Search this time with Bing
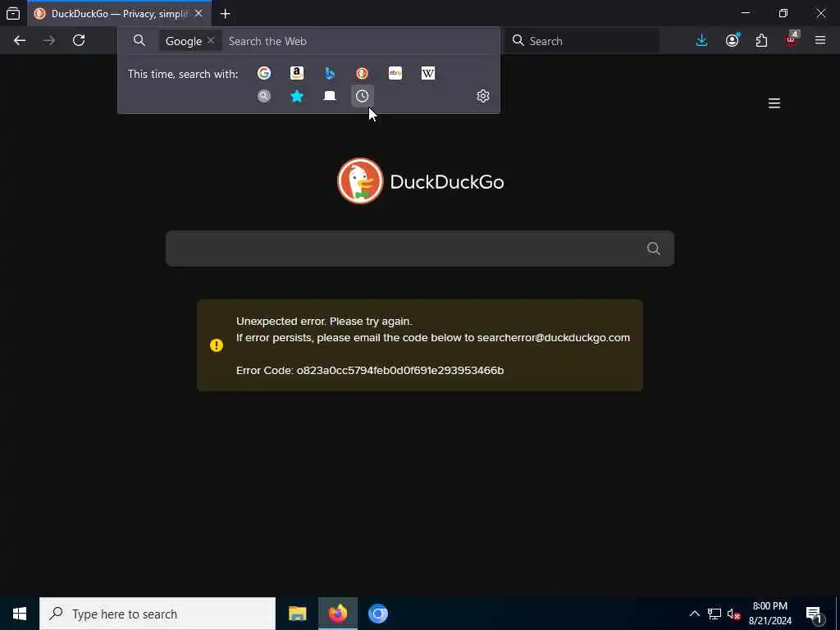840x630 pixels. tap(330, 73)
